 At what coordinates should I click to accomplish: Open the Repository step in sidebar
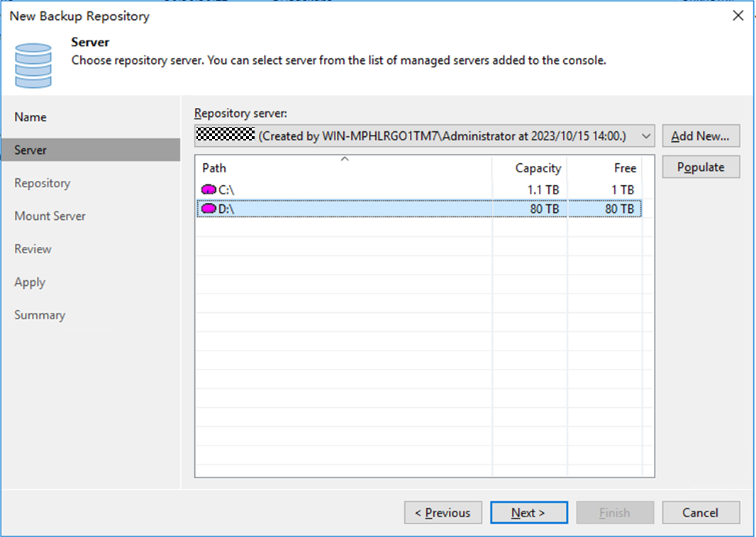click(x=43, y=183)
